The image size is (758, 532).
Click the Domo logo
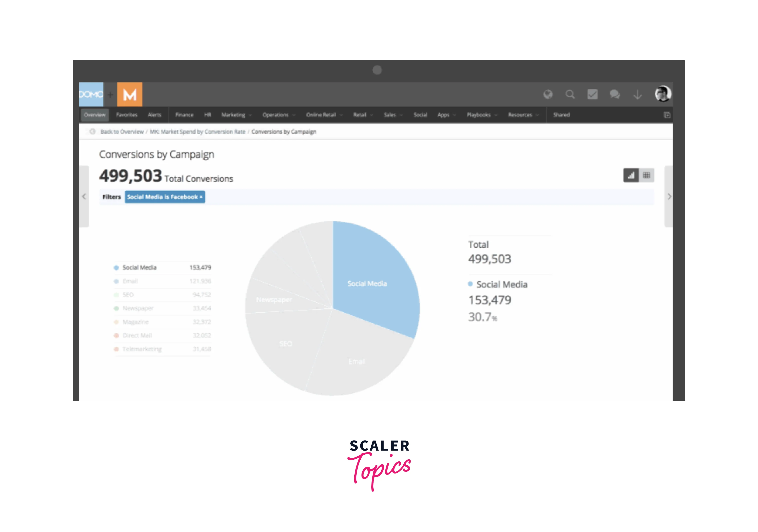[91, 94]
